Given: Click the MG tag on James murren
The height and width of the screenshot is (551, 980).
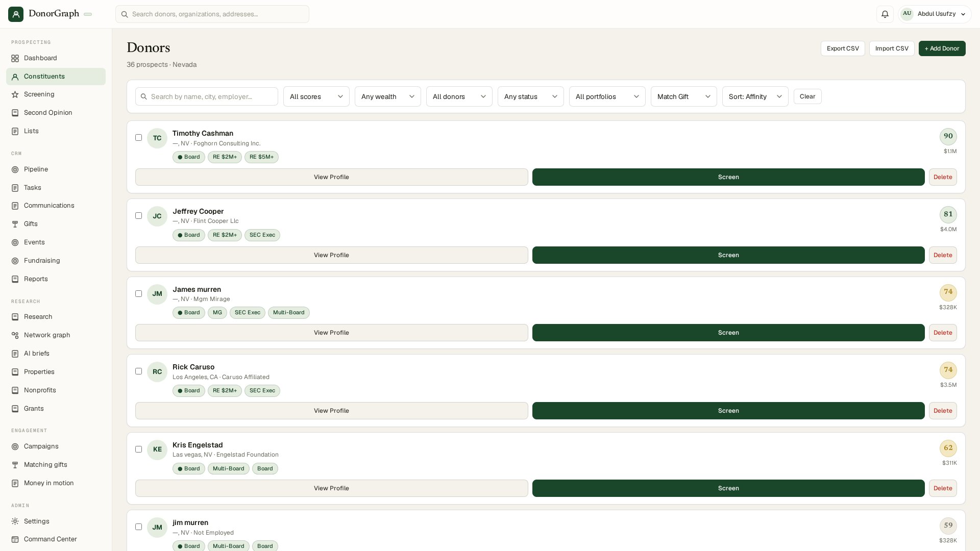Looking at the screenshot, I should coord(217,313).
